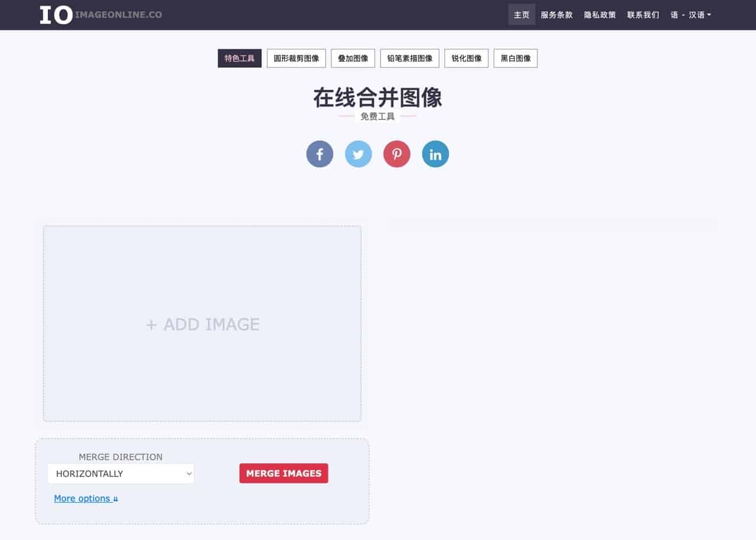Open the 铅笔素描图像 tool
The image size is (756, 540).
(410, 58)
